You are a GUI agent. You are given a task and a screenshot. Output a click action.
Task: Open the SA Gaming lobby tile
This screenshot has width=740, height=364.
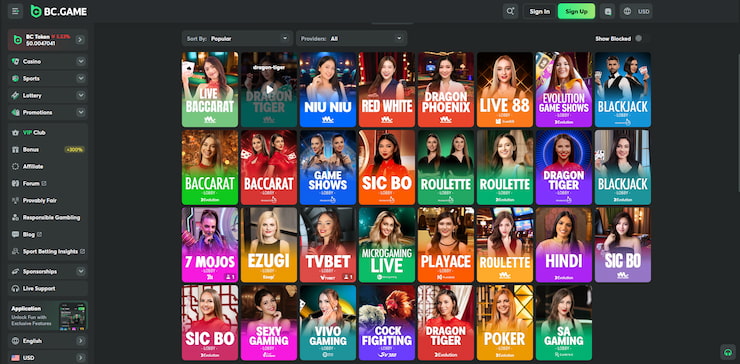[564, 322]
